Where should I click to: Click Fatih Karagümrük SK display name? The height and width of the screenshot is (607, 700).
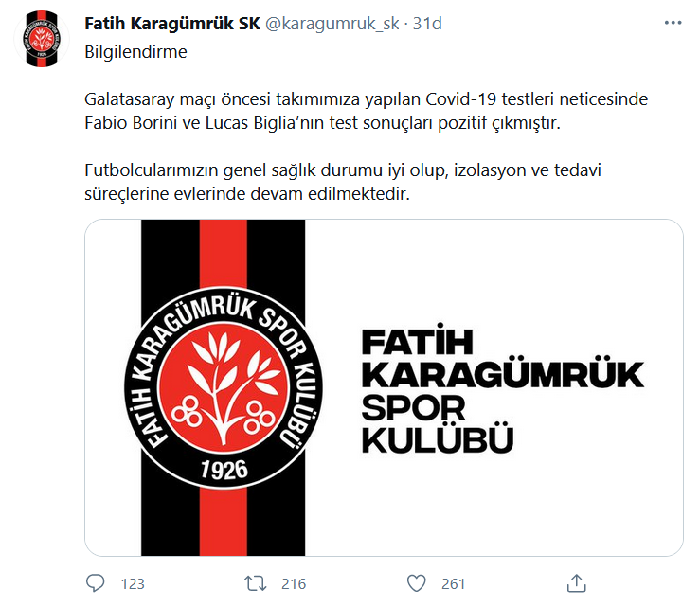(172, 24)
